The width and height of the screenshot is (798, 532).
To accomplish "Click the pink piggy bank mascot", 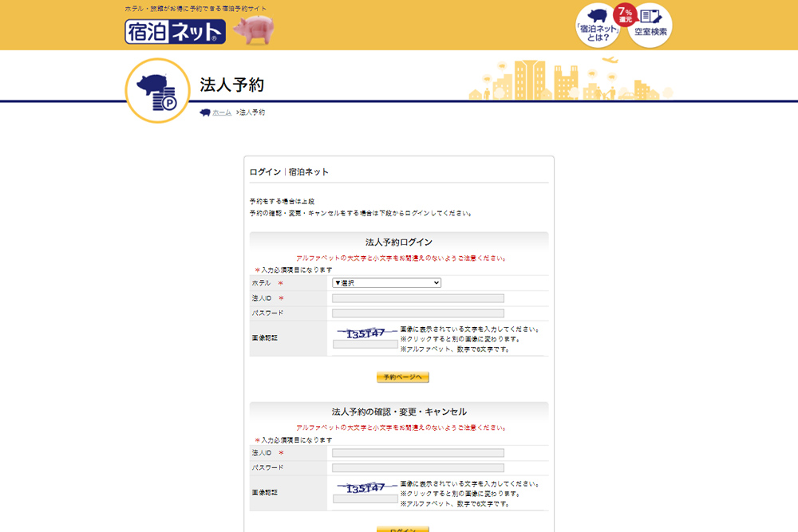I will point(252,30).
